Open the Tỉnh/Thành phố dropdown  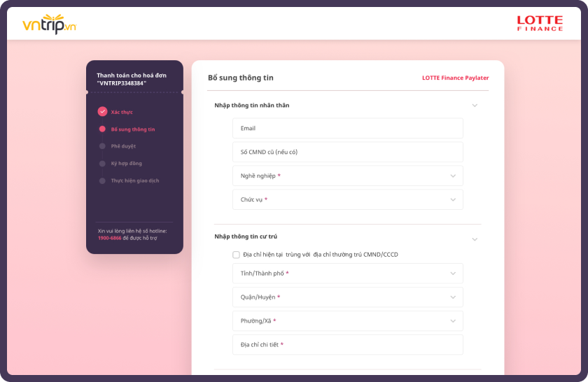(348, 274)
